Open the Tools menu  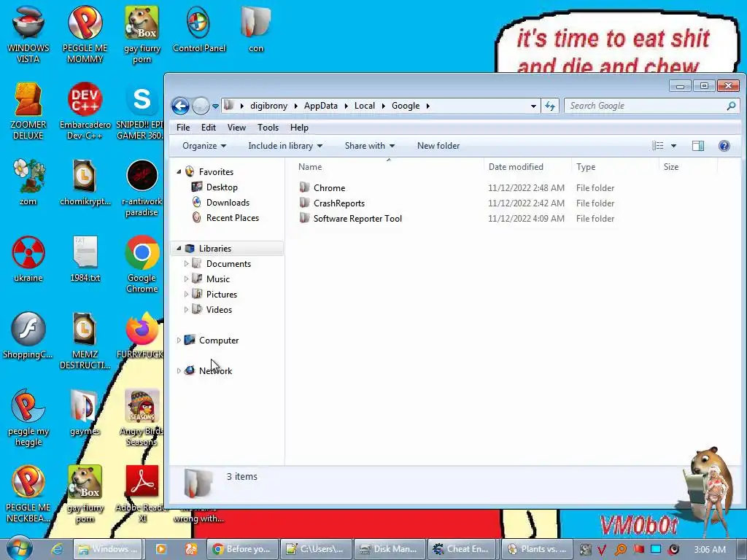click(x=268, y=128)
